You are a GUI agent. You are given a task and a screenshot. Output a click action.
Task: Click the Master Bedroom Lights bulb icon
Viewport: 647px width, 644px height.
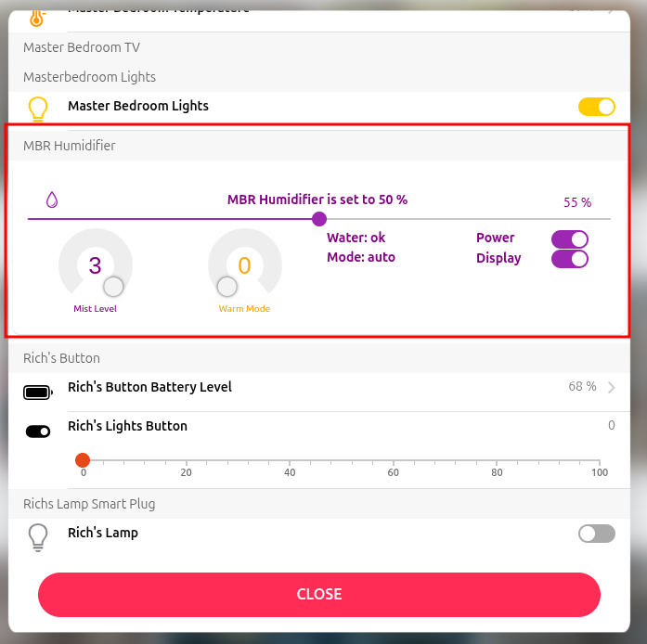tap(37, 109)
